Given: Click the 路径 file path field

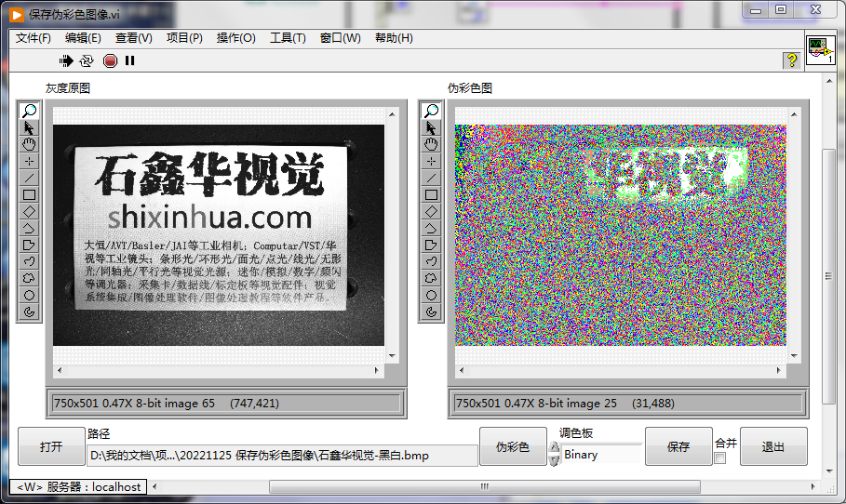Looking at the screenshot, I should pyautogui.click(x=282, y=456).
